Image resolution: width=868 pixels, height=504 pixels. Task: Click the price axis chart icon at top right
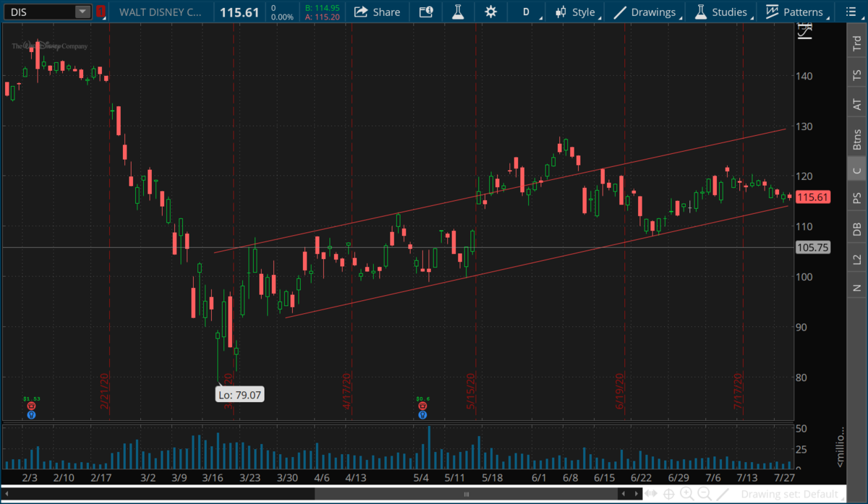pyautogui.click(x=804, y=30)
